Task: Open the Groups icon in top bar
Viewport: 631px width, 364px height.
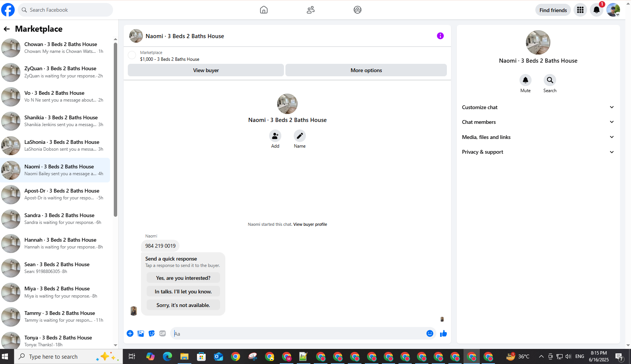Action: tap(357, 10)
